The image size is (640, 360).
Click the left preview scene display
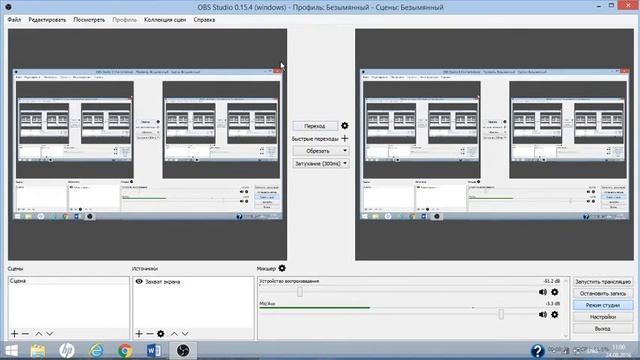147,144
